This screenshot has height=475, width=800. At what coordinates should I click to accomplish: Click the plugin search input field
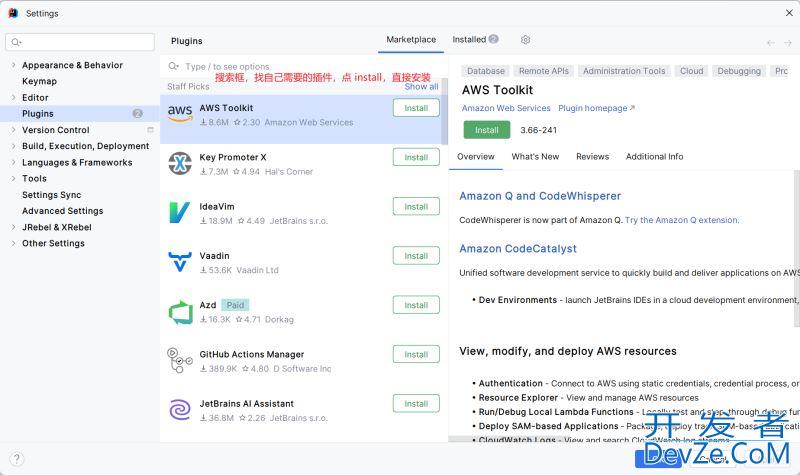click(306, 66)
